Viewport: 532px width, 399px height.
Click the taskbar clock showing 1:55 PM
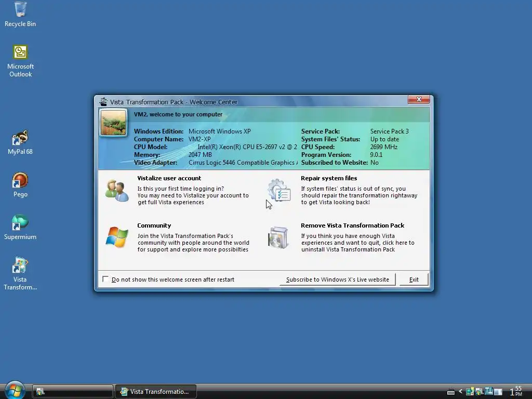coord(516,391)
